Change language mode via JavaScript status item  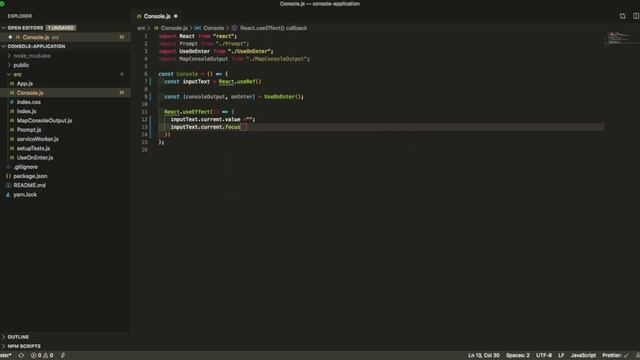pyautogui.click(x=583, y=356)
